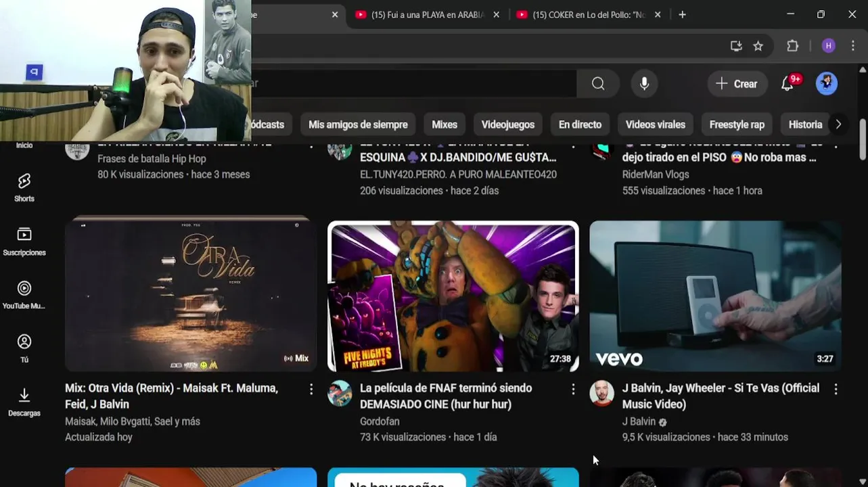Click the page vertical scrollbar

point(863,141)
